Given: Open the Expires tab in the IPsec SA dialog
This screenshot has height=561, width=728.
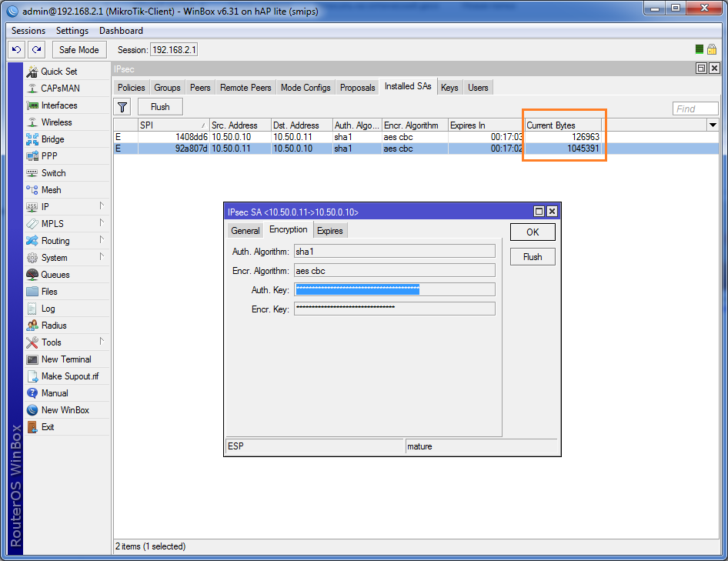Looking at the screenshot, I should [329, 231].
